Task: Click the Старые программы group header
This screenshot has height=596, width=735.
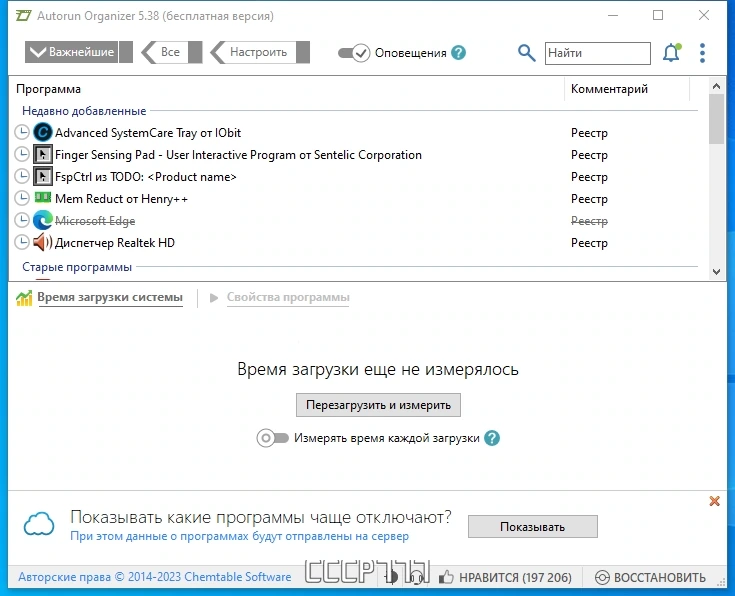Action: tap(77, 267)
